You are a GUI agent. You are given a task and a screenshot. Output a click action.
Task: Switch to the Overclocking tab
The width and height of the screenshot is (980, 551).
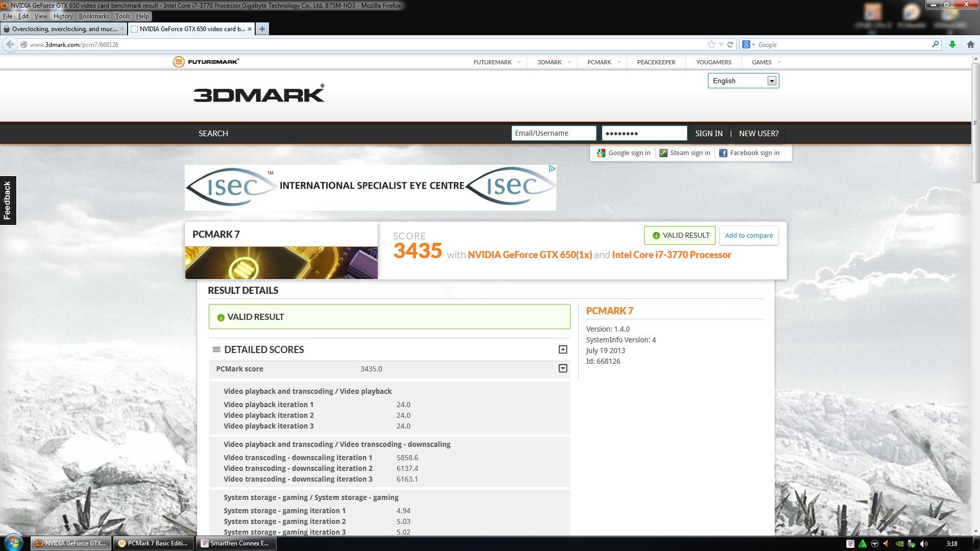click(64, 29)
